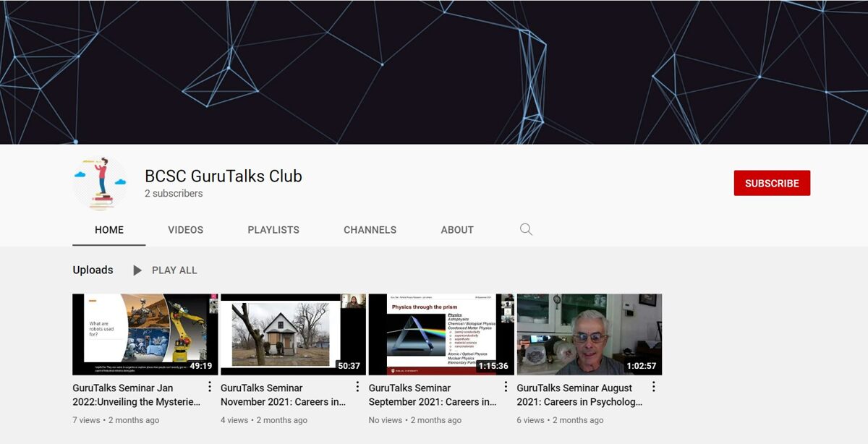Open options menu for November 2021 seminar video
Viewport: 868px width, 444px height.
pyautogui.click(x=357, y=387)
